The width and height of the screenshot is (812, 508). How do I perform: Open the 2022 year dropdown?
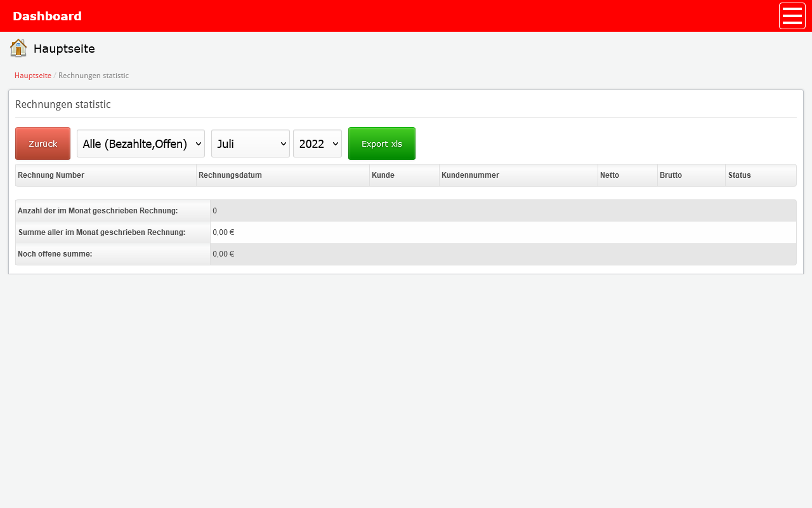317,144
